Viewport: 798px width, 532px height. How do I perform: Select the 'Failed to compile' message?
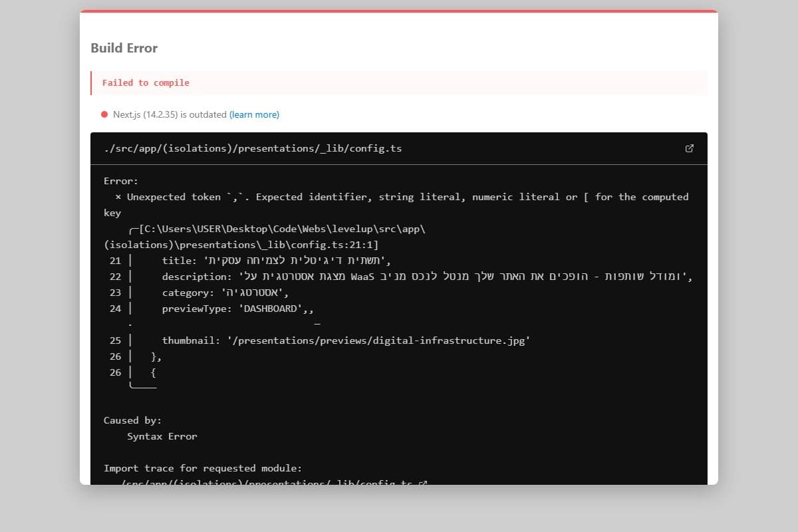(x=146, y=82)
